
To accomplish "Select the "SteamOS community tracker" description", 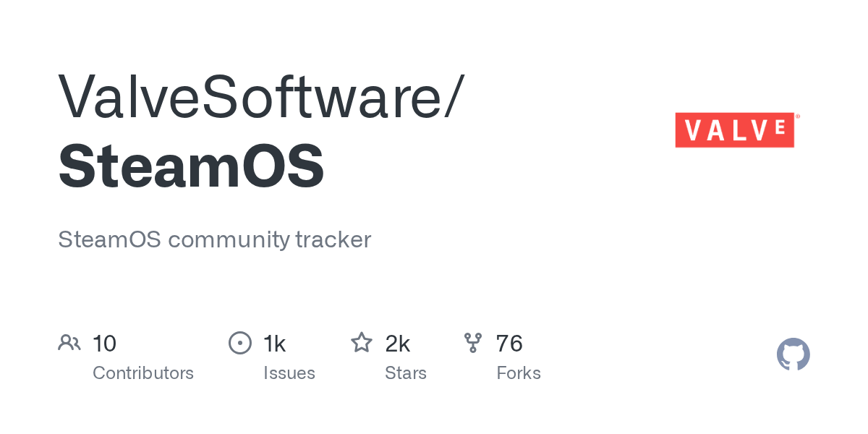I will coord(214,239).
